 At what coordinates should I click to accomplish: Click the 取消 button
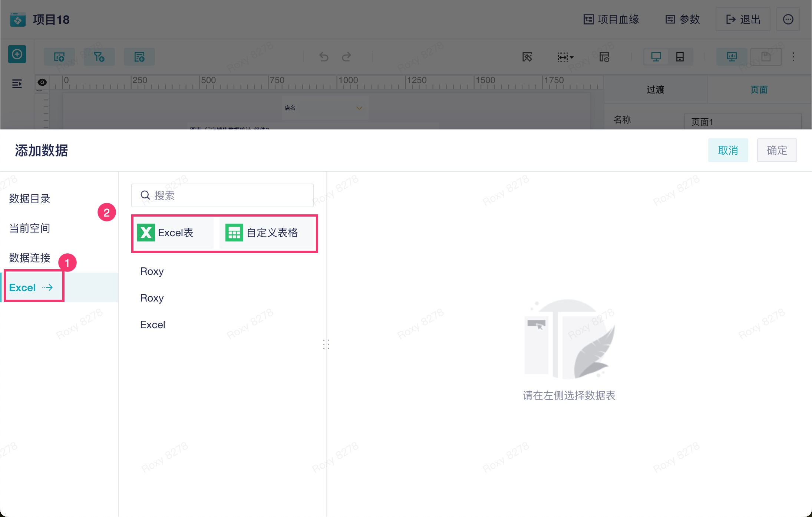(x=727, y=150)
